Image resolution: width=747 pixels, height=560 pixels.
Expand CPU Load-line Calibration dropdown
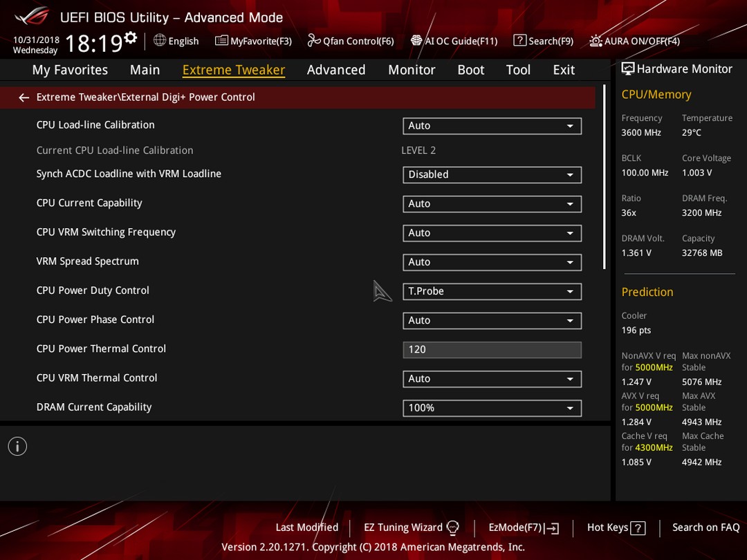(x=492, y=126)
